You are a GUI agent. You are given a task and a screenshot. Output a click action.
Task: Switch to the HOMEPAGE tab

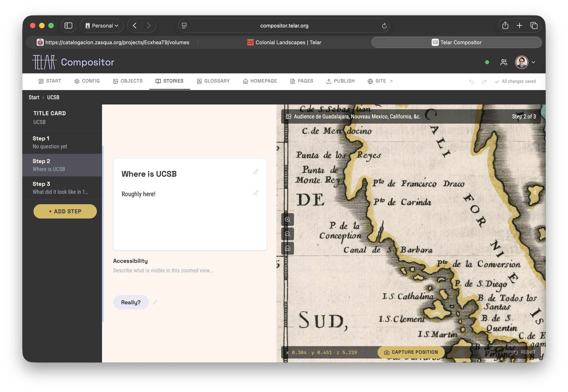[260, 81]
